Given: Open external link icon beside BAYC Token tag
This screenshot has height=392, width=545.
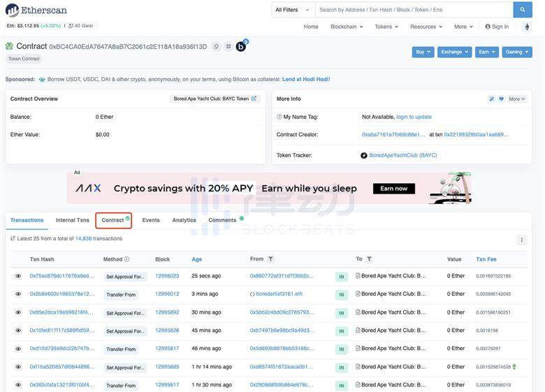Looking at the screenshot, I should tap(254, 99).
